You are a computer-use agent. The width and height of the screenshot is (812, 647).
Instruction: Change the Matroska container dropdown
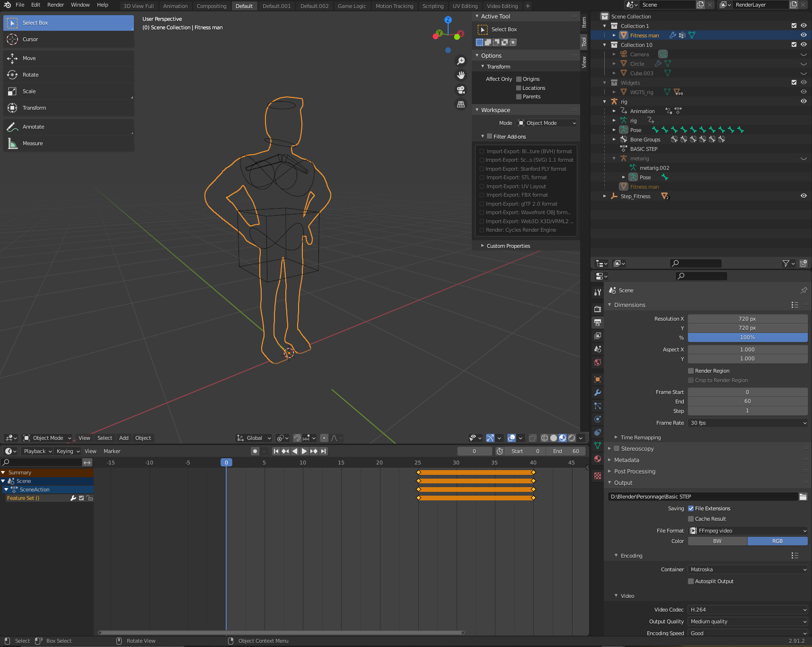pos(748,569)
